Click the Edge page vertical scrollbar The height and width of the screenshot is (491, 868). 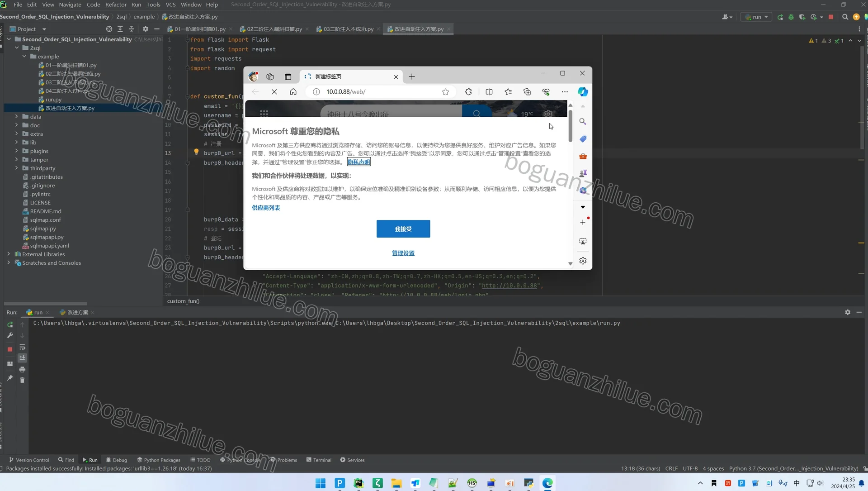pyautogui.click(x=571, y=126)
